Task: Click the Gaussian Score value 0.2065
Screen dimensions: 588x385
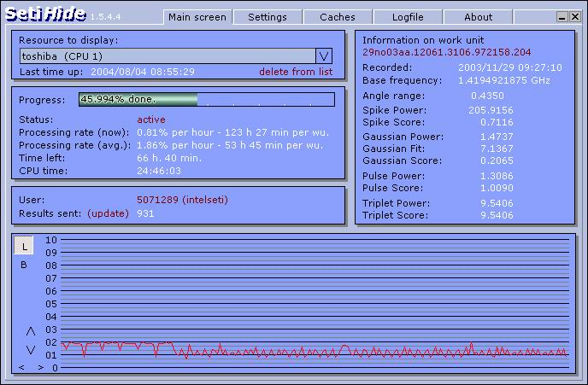Action: pos(497,160)
